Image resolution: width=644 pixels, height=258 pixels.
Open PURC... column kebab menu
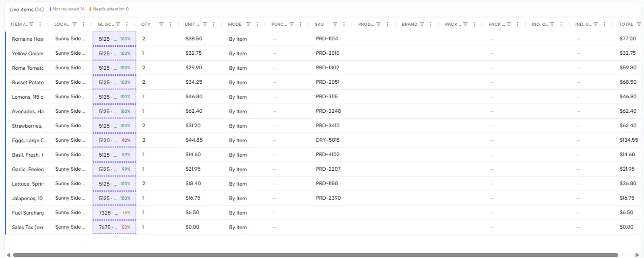pyautogui.click(x=301, y=24)
